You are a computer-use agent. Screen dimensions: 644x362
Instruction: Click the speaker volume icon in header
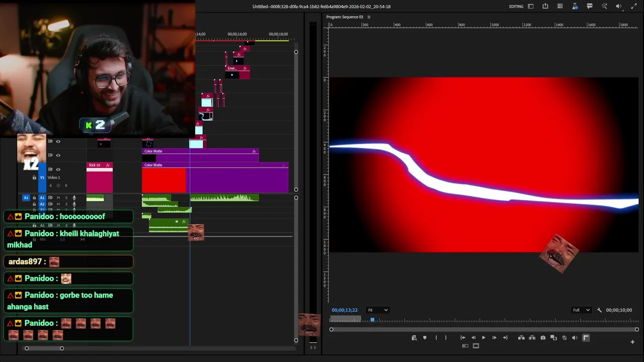619,7
